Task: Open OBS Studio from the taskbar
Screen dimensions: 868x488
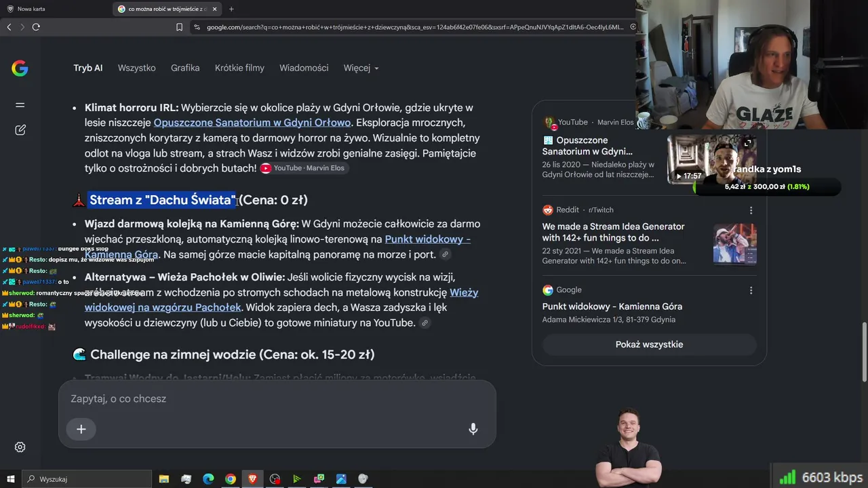Action: [x=275, y=479]
